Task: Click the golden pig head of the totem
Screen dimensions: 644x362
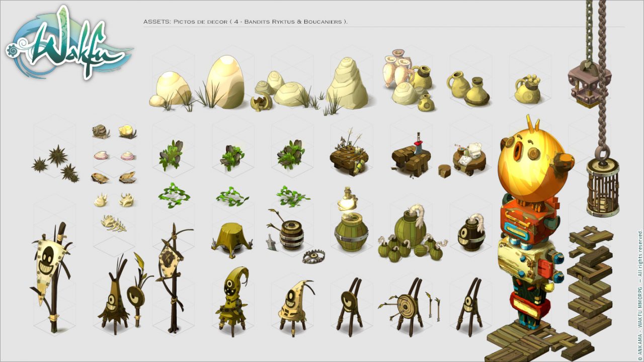Action: 535,162
